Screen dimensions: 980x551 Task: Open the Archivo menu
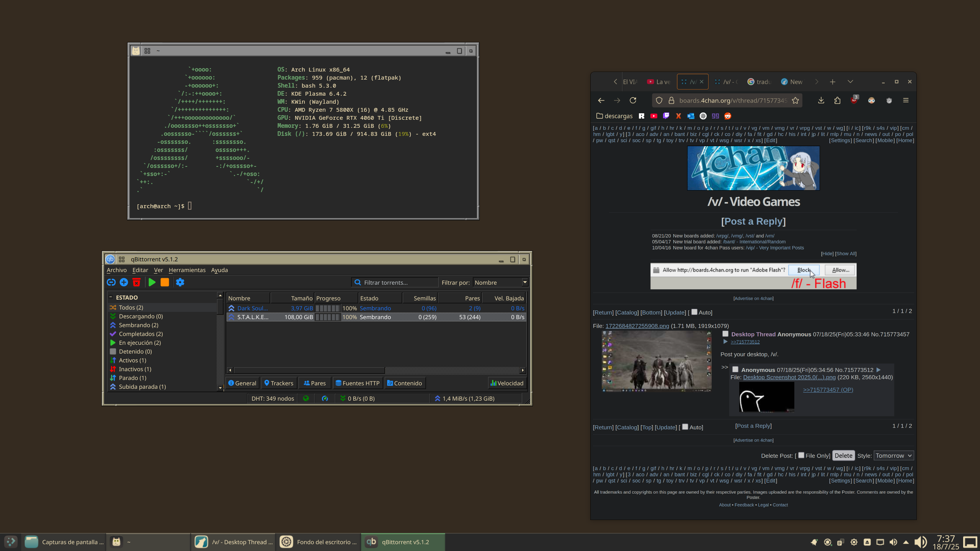click(116, 270)
